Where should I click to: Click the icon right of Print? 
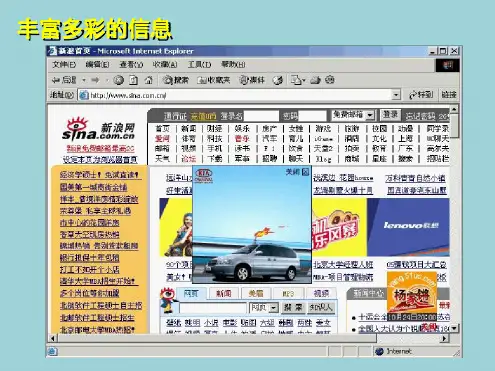330,80
